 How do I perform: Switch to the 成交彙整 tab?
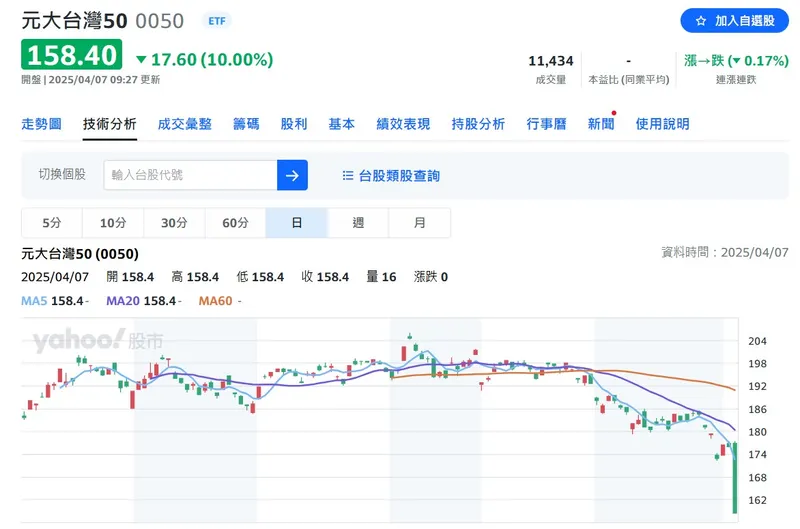click(x=185, y=124)
